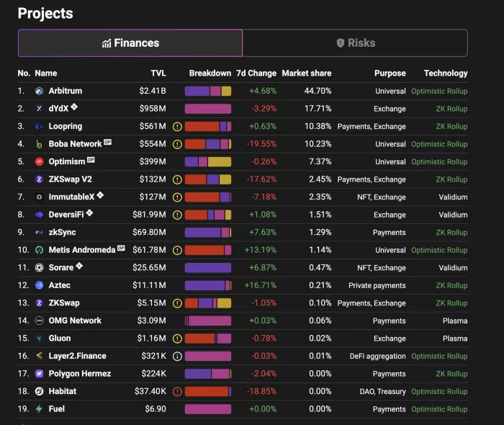Screen dimensions: 504x425
Task: Click the 7d Change column header
Action: coord(256,73)
